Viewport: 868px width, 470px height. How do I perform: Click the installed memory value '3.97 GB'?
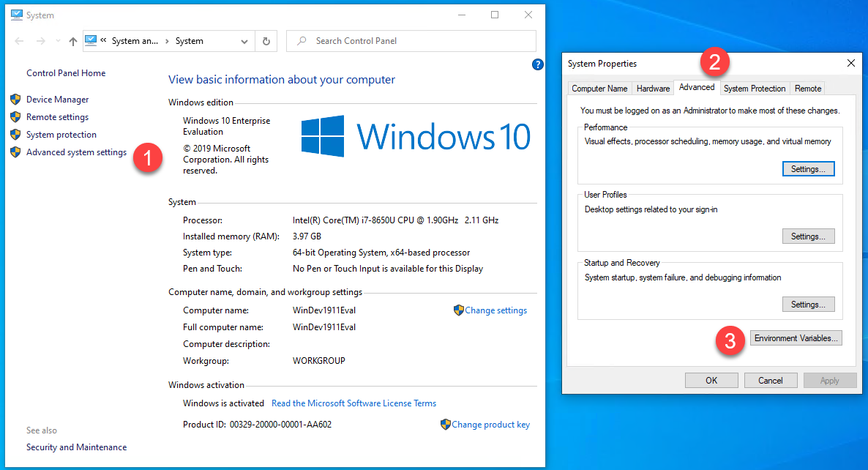point(307,236)
